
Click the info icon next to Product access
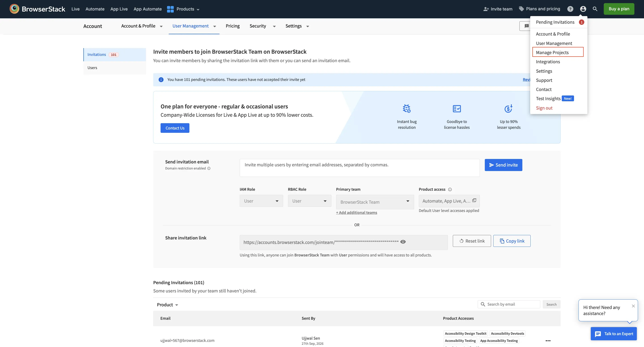pyautogui.click(x=450, y=189)
